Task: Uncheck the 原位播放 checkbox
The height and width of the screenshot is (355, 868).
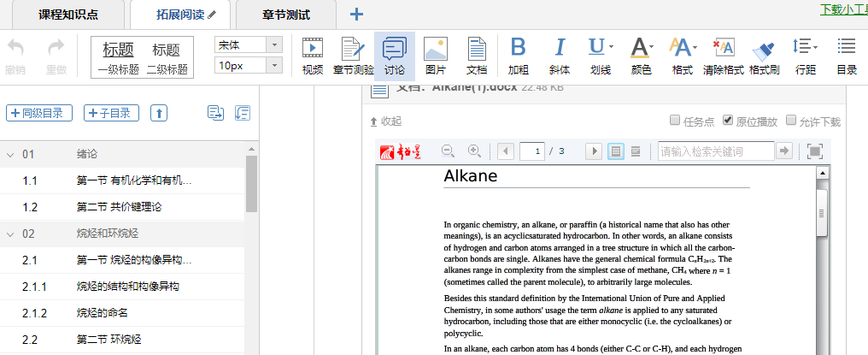Action: click(728, 121)
